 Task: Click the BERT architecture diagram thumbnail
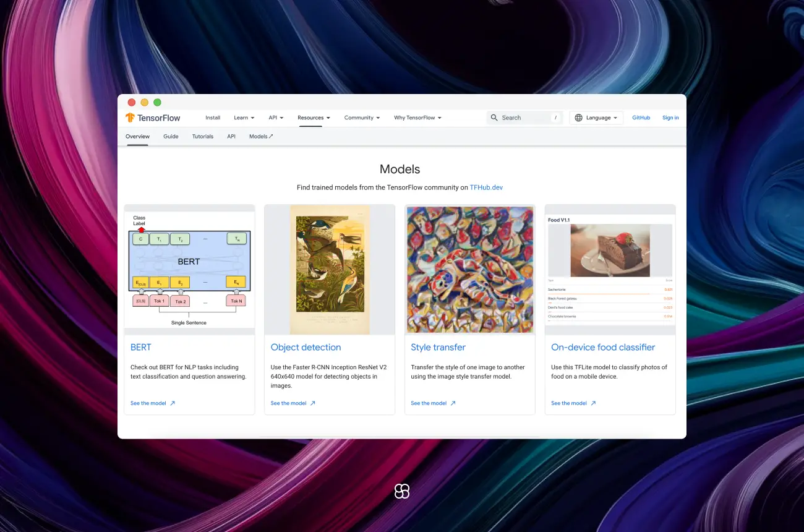(189, 270)
